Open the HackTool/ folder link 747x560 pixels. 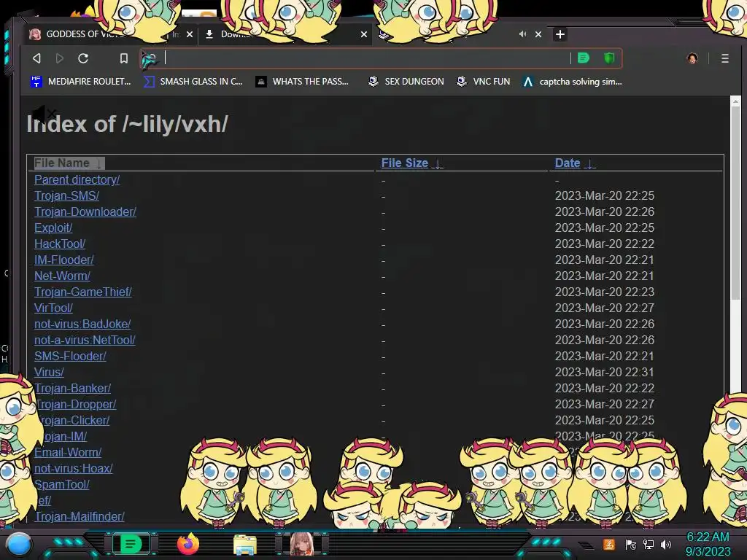pos(60,244)
